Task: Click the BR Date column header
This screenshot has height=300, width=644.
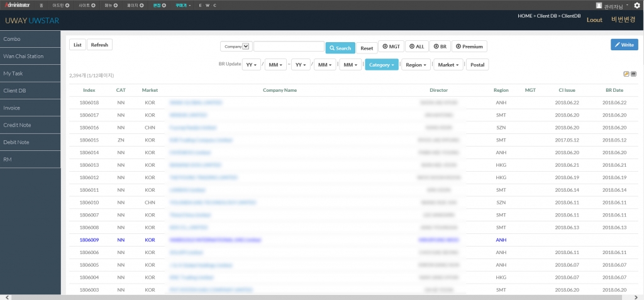Action: click(614, 90)
